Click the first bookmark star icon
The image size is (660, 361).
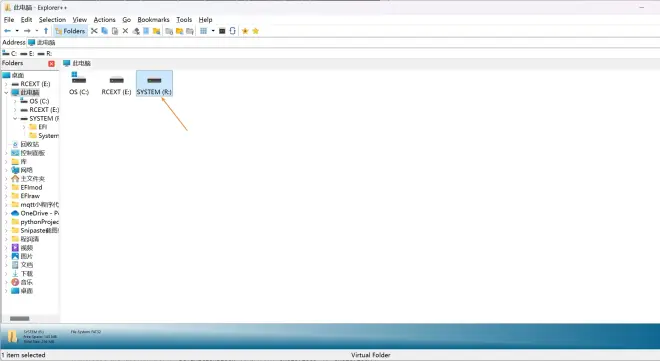tap(245, 31)
